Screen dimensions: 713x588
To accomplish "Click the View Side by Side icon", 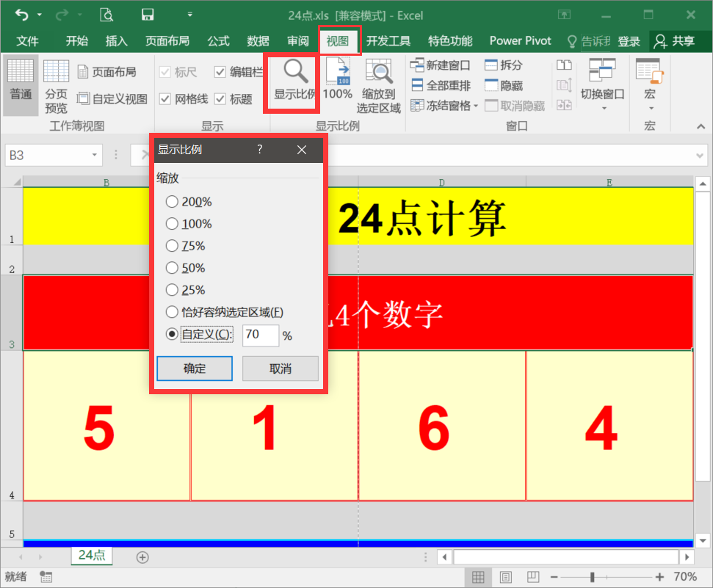I will (x=565, y=65).
